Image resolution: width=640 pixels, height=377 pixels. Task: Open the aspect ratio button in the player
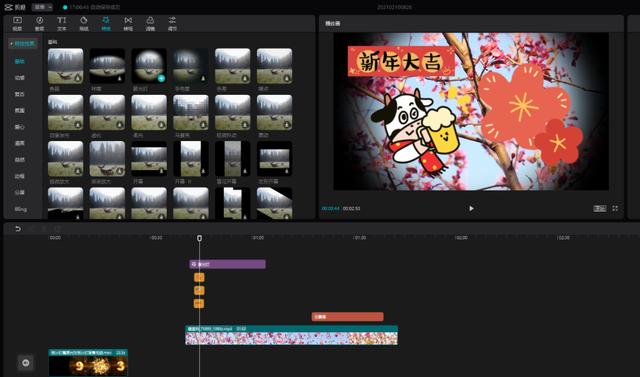tap(600, 208)
